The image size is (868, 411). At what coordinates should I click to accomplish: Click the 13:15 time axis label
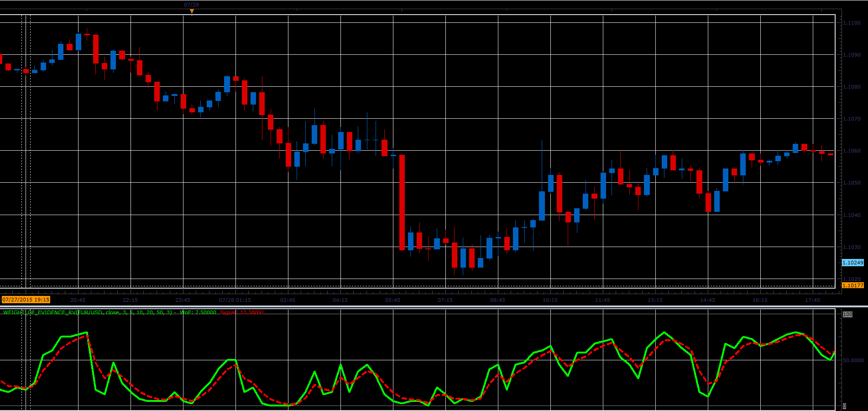point(655,300)
